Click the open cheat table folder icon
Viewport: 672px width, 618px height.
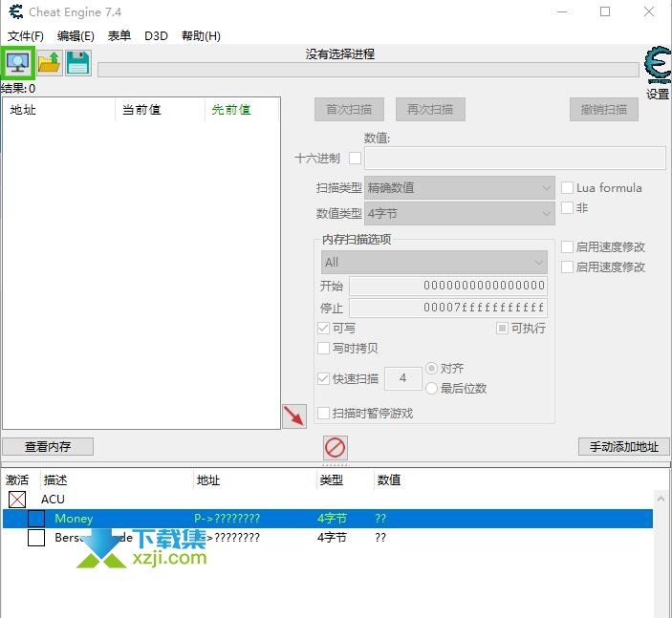tap(50, 63)
